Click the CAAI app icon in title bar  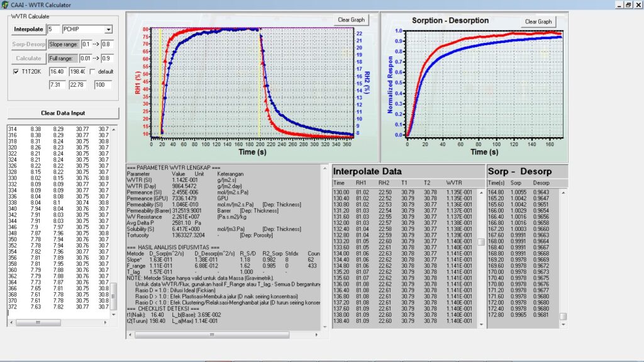5,4
